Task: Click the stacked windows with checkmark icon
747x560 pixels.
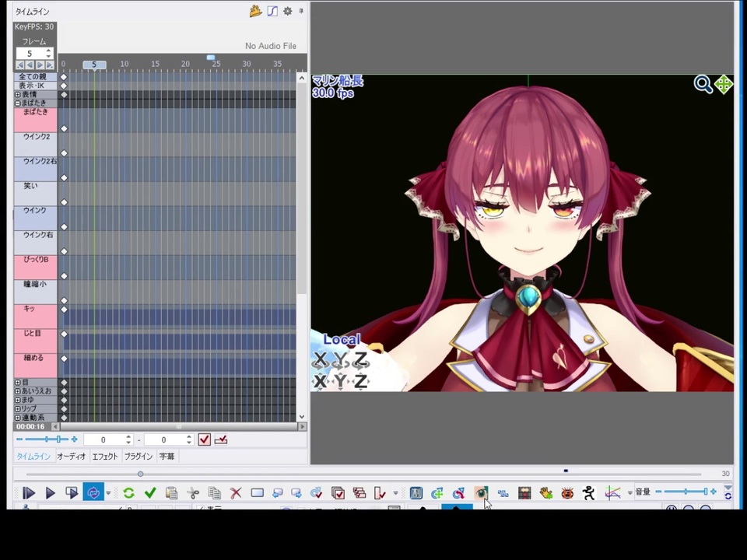Action: click(x=338, y=493)
